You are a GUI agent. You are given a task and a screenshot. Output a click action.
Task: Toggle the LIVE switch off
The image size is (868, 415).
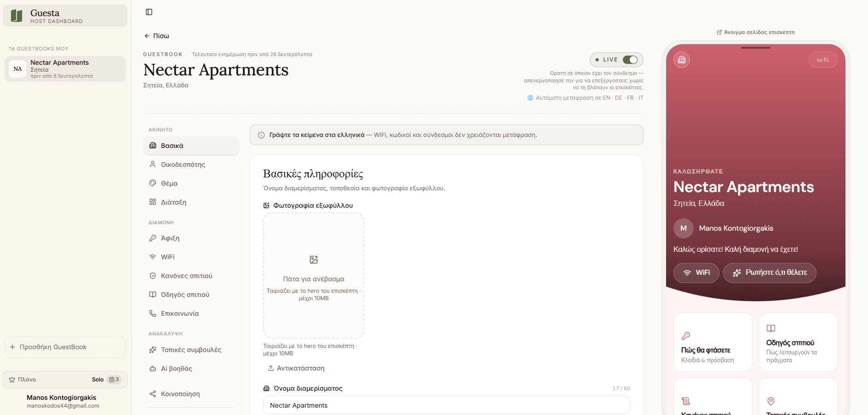click(630, 60)
